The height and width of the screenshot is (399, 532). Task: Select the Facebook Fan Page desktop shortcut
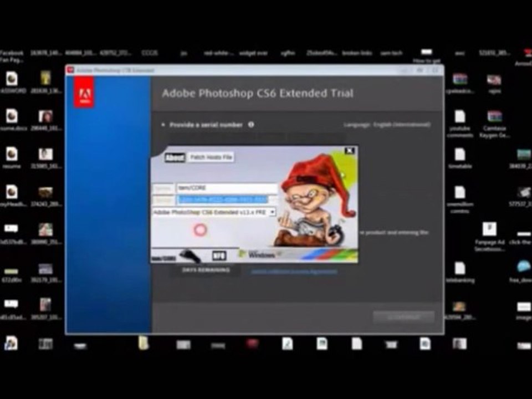pyautogui.click(x=11, y=57)
